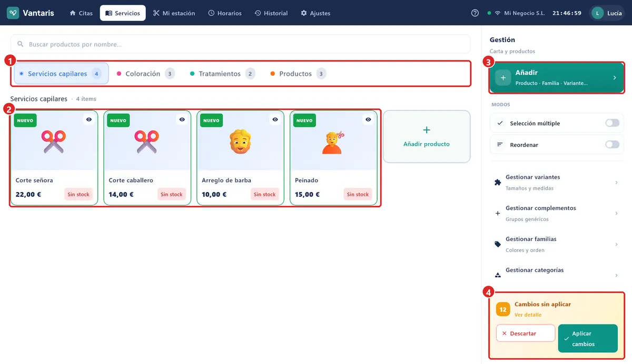
Task: Click the plus icon in Añadir producto card
Action: [427, 130]
